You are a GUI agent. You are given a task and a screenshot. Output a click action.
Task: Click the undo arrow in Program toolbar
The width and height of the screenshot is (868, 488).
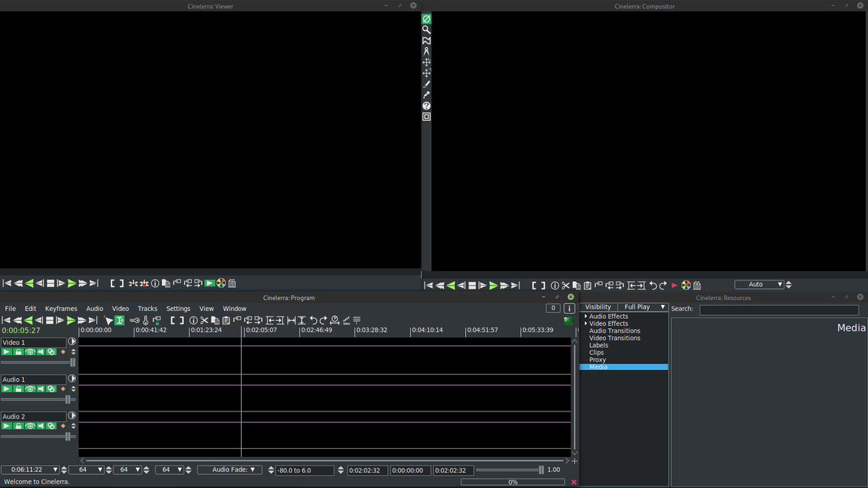pyautogui.click(x=313, y=320)
